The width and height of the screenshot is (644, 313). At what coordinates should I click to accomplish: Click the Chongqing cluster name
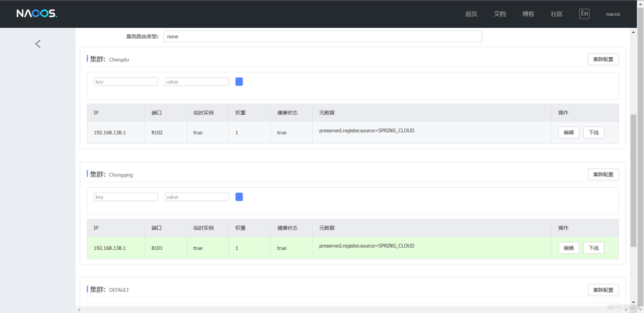coord(121,175)
